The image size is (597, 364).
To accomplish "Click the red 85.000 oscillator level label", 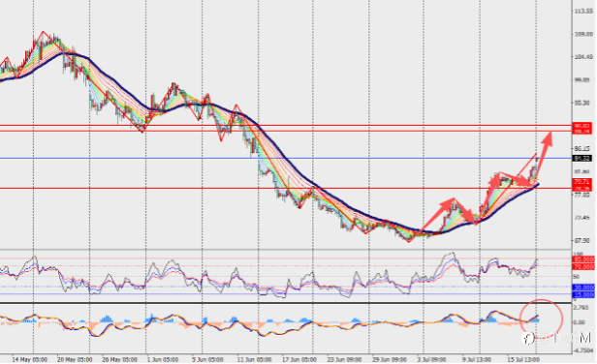I will pyautogui.click(x=583, y=259).
